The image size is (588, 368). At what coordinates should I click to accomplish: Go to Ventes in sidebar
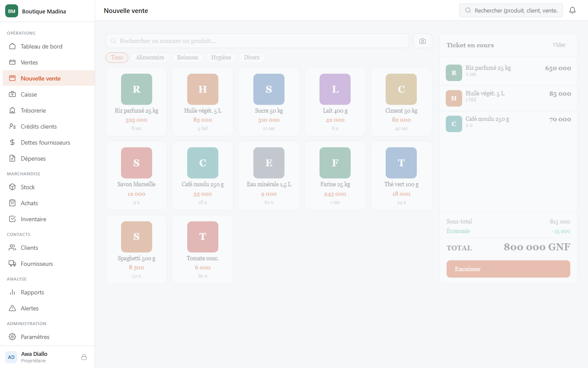click(x=48, y=62)
